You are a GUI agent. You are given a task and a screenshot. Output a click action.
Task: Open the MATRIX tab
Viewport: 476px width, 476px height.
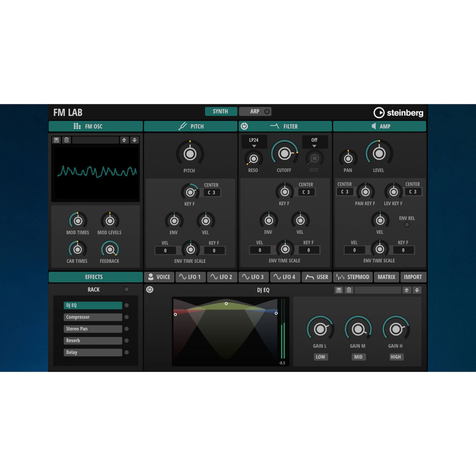pyautogui.click(x=386, y=277)
